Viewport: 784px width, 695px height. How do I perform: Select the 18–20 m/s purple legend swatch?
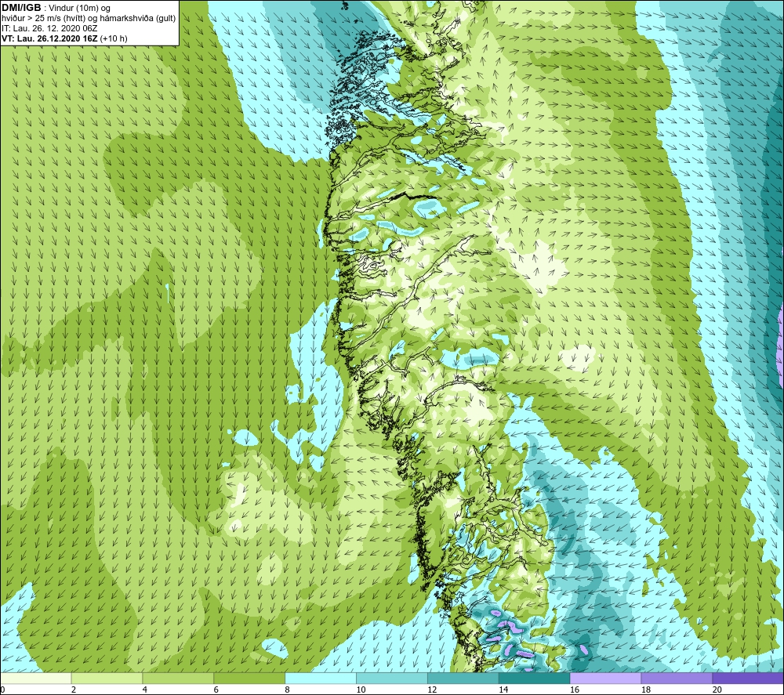pyautogui.click(x=677, y=678)
